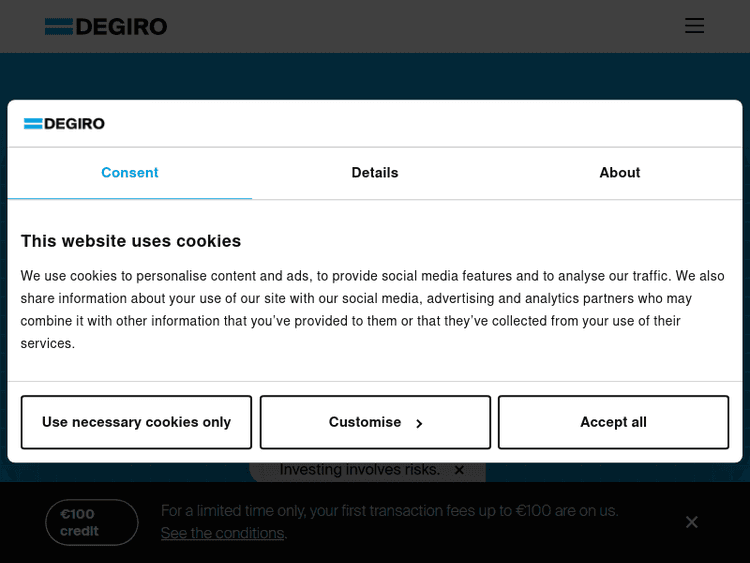Click the cookie usage description paragraph
Image resolution: width=750 pixels, height=563 pixels.
click(x=372, y=309)
